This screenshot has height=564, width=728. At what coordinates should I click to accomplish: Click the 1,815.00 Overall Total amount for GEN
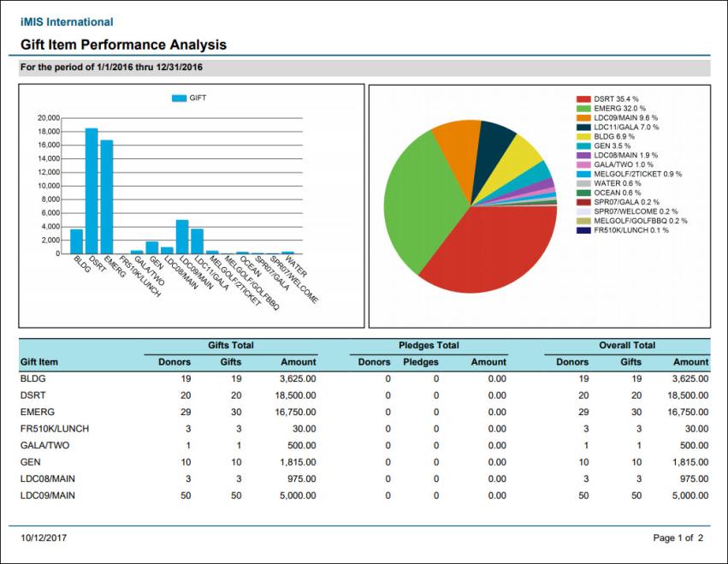pyautogui.click(x=690, y=462)
